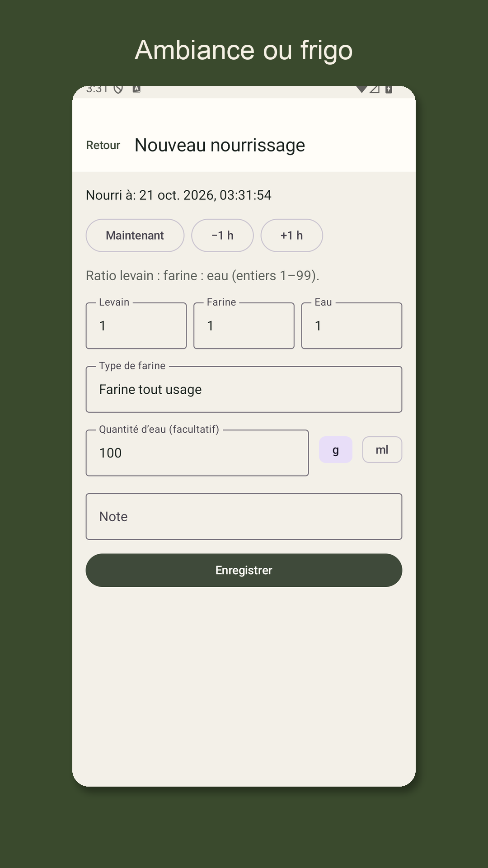Focus the Farine ratio field
Image resolution: width=488 pixels, height=868 pixels.
tap(244, 325)
